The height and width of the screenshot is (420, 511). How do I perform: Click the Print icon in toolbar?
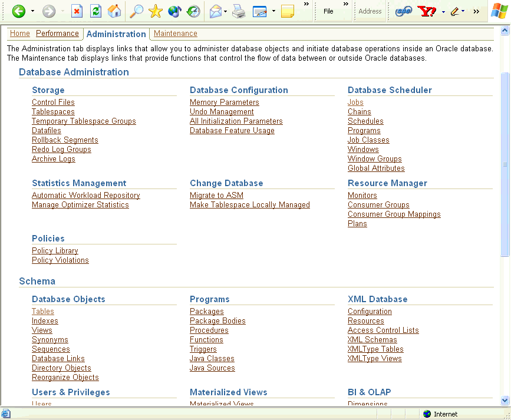coord(238,11)
